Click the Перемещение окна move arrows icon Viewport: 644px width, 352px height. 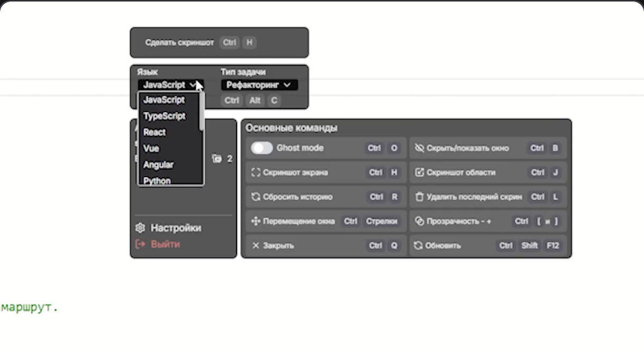click(x=256, y=221)
